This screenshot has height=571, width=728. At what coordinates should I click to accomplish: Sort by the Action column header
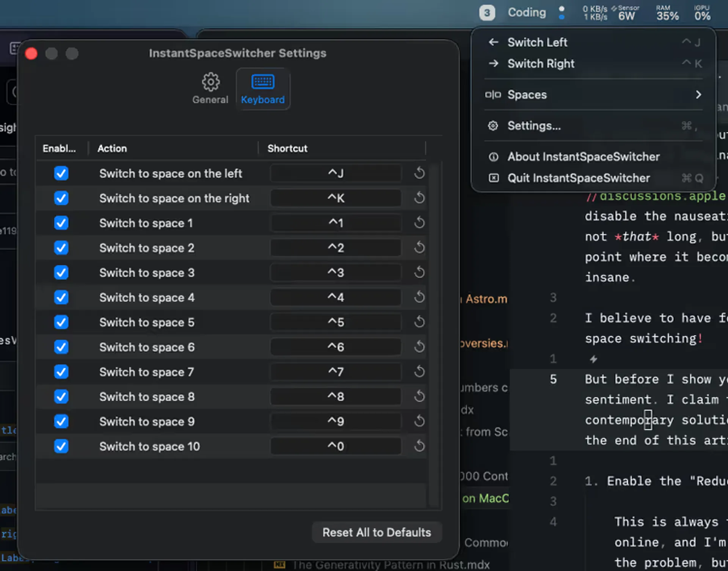point(112,148)
